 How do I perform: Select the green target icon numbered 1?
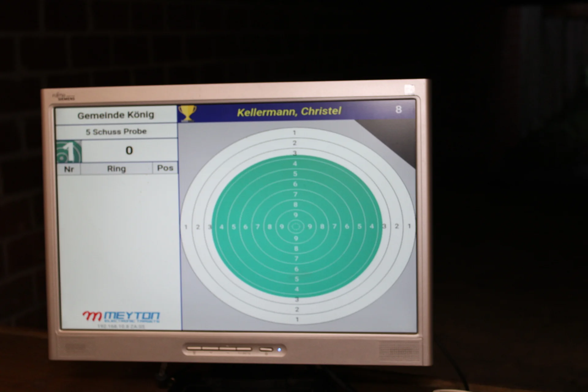(x=69, y=152)
